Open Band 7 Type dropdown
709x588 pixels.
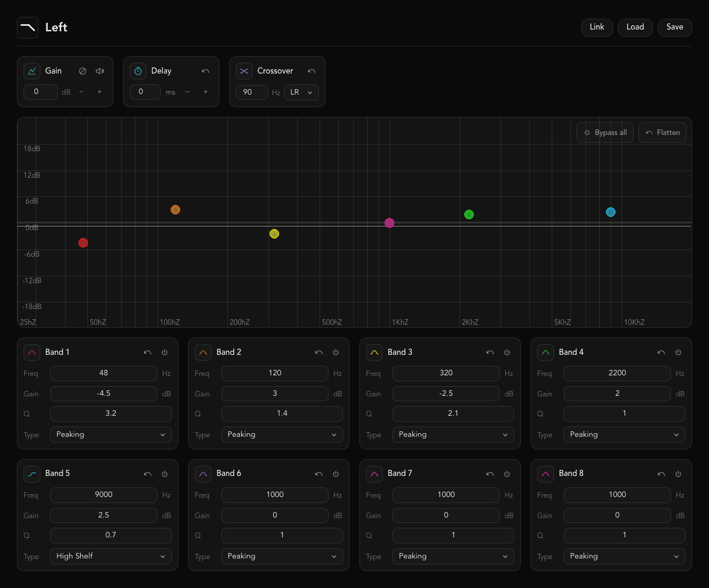tap(453, 556)
